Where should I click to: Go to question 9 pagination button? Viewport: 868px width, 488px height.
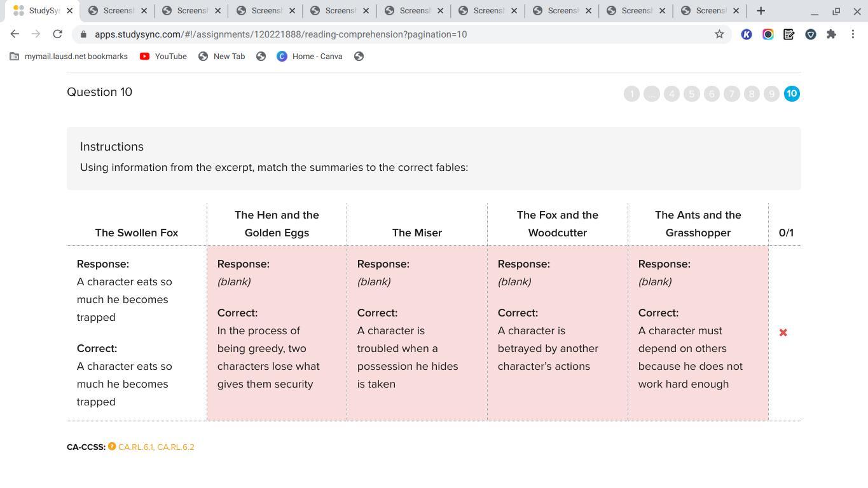coord(771,94)
